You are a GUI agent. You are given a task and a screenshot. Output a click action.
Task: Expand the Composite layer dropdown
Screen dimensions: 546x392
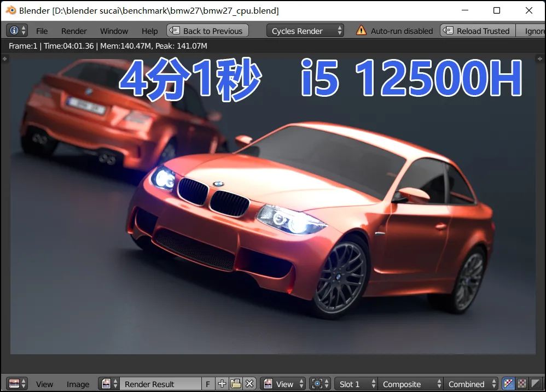pos(410,384)
